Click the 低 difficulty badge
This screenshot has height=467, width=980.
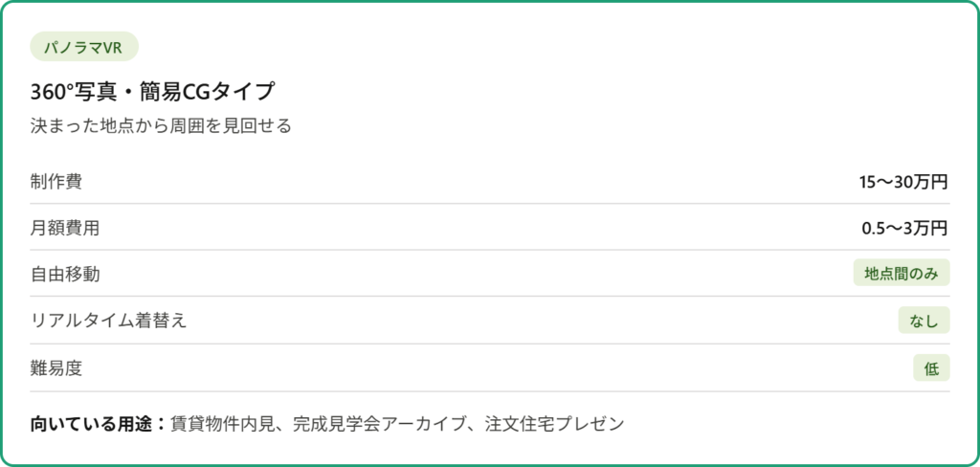[x=931, y=367]
